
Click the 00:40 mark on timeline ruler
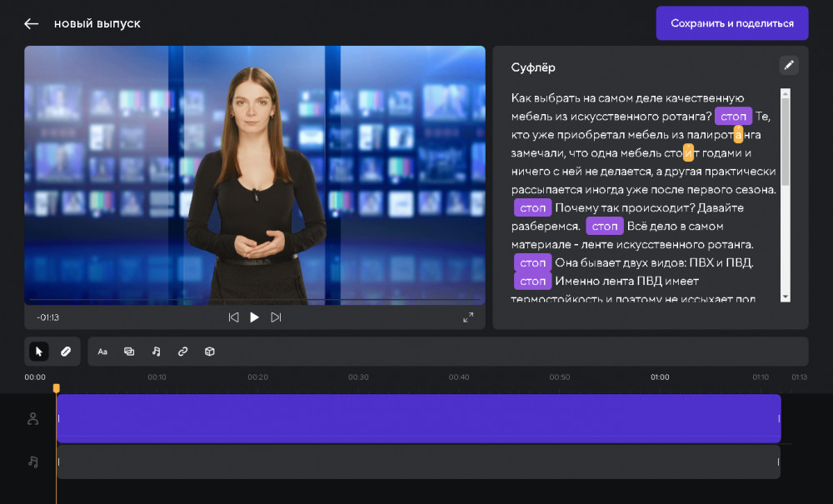(x=459, y=377)
